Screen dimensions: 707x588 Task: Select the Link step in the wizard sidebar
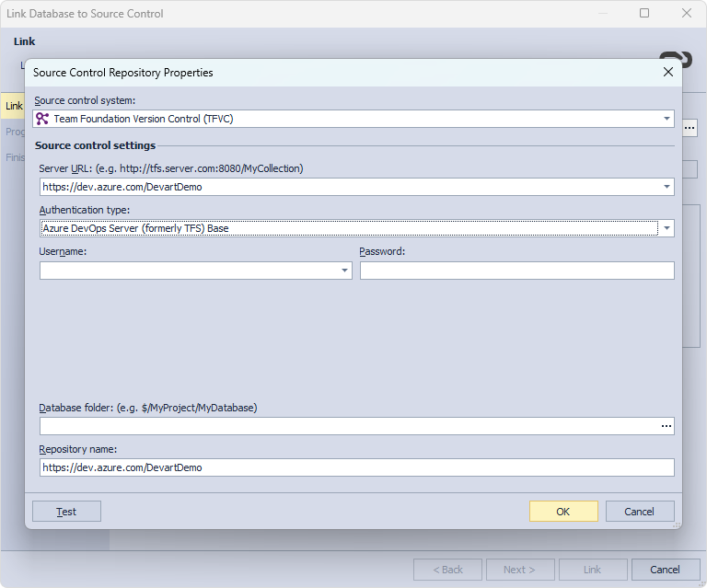13,106
